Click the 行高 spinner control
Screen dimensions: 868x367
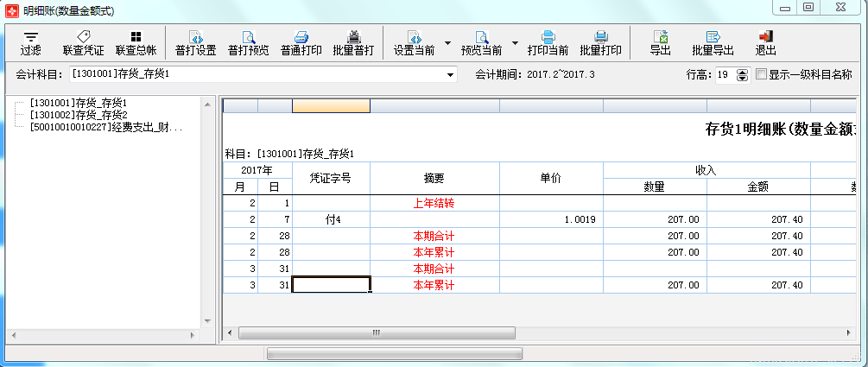click(742, 76)
